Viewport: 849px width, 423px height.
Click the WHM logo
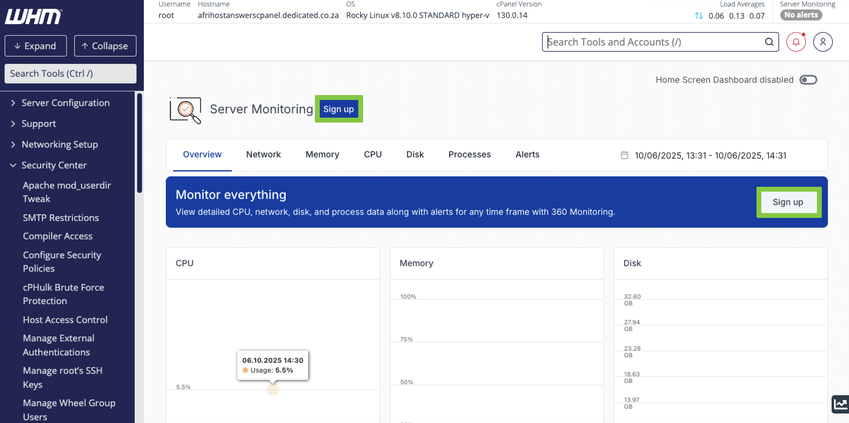pos(34,17)
